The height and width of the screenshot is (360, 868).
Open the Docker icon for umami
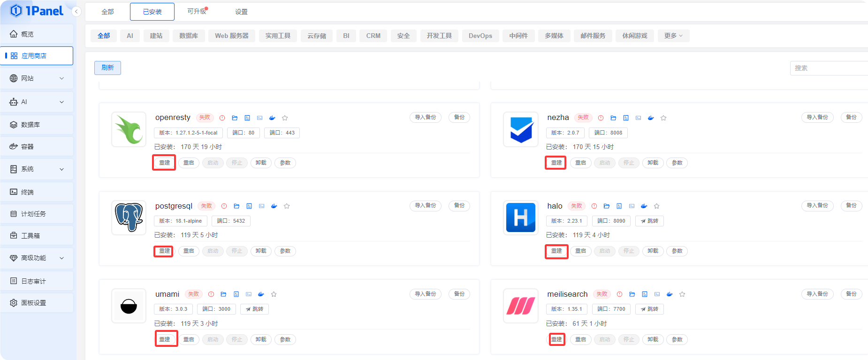[x=261, y=294]
